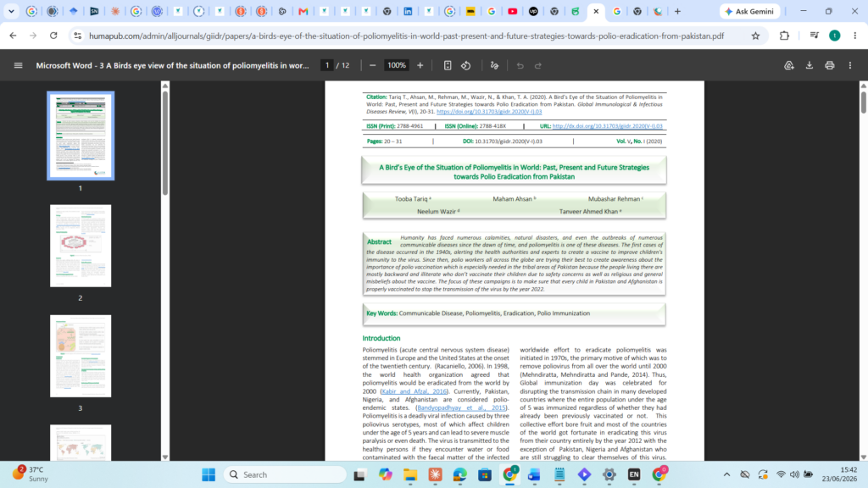Open the Chrome profile avatar
Viewport: 868px width, 488px height.
click(x=835, y=36)
